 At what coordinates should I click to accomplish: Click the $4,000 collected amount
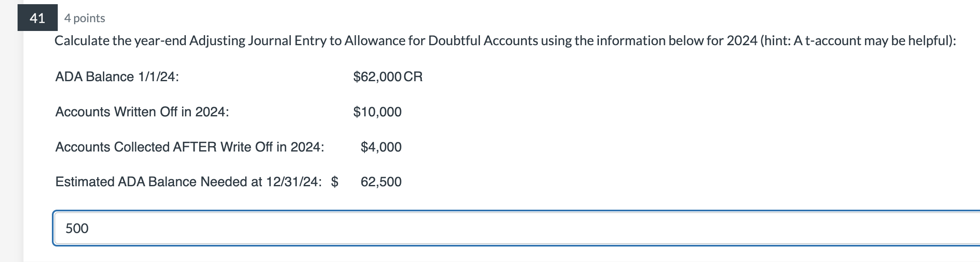pos(381,147)
